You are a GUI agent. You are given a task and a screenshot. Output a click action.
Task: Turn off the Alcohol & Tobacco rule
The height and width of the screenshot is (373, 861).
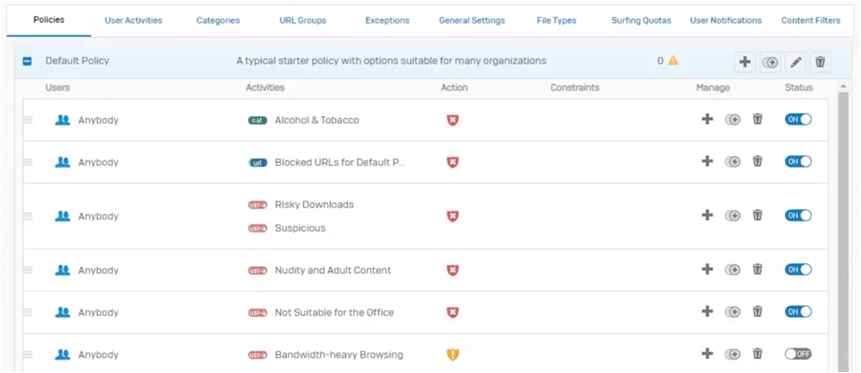pos(798,119)
